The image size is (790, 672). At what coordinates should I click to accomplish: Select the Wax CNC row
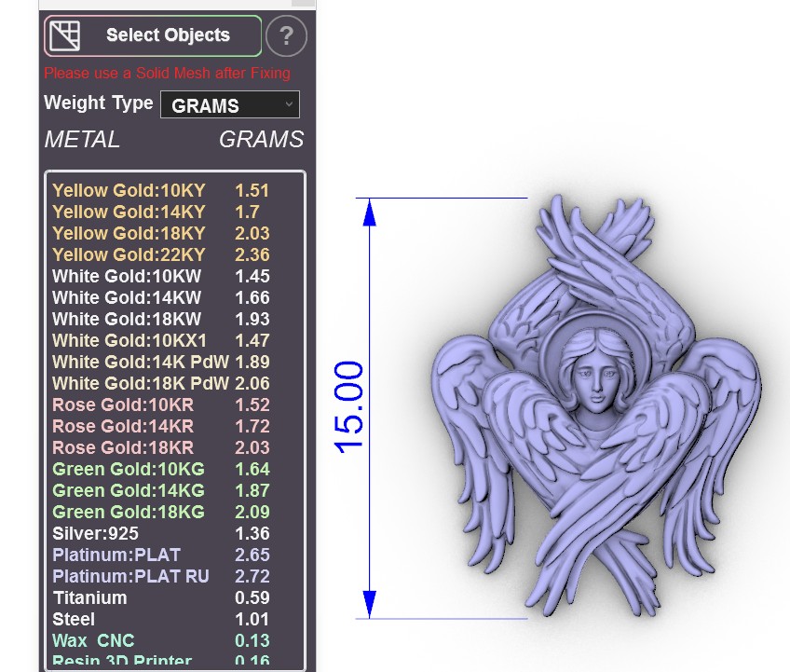coord(161,640)
